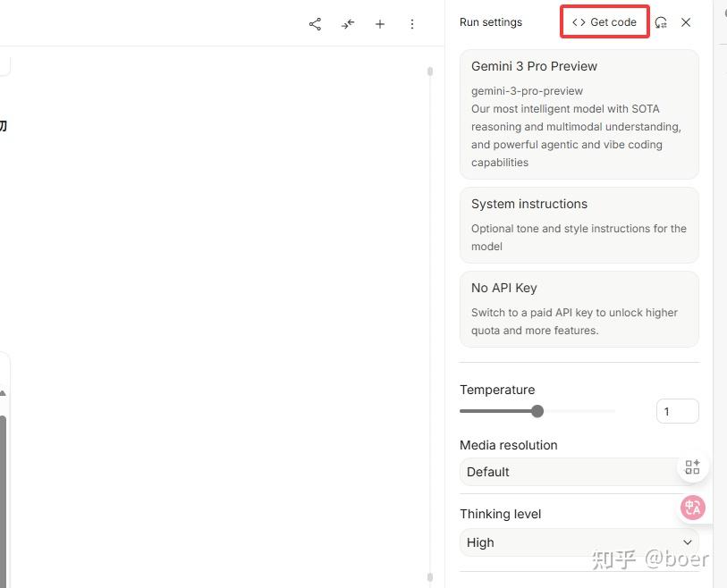Click the reset default settings icon
Viewport: 727px width, 588px height.
661,22
